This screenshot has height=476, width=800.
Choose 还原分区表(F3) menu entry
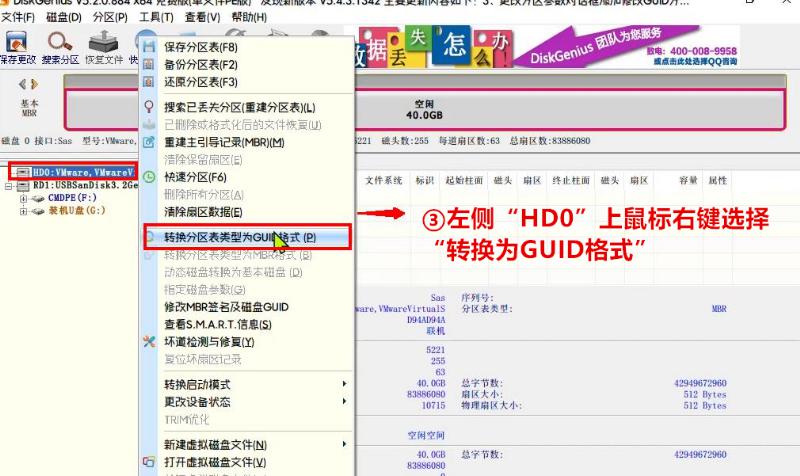(201, 82)
